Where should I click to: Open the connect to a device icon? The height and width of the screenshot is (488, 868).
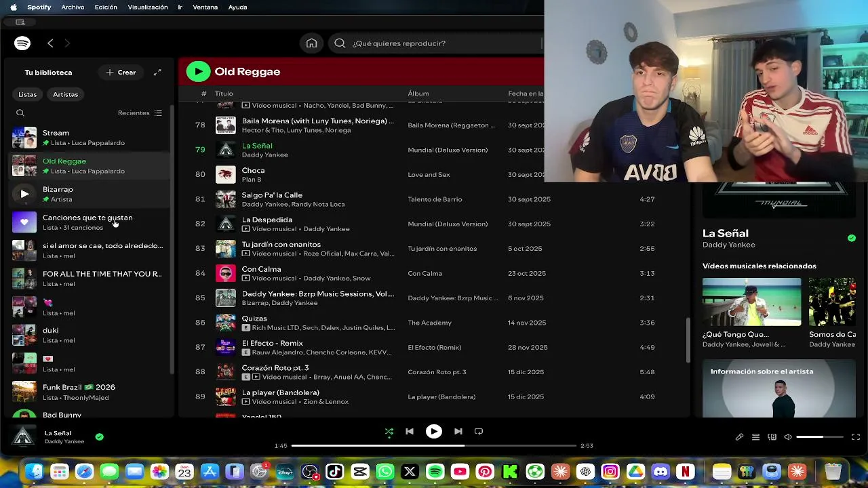coord(772,437)
